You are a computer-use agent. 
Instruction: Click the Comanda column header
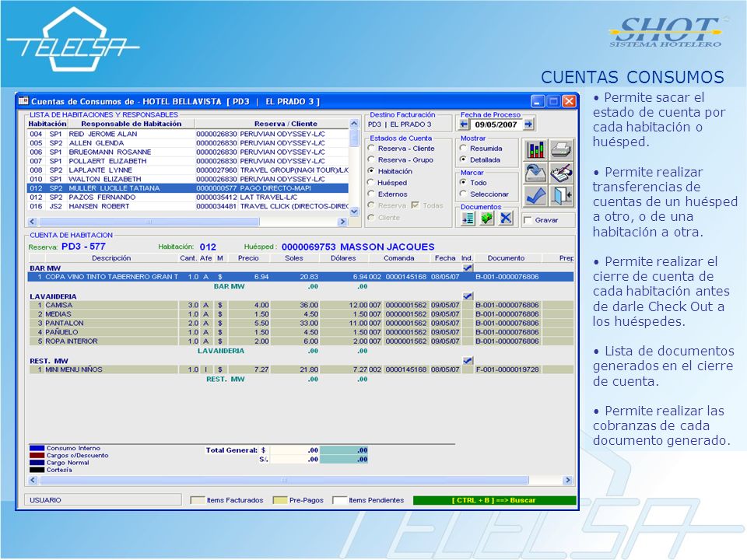point(398,258)
